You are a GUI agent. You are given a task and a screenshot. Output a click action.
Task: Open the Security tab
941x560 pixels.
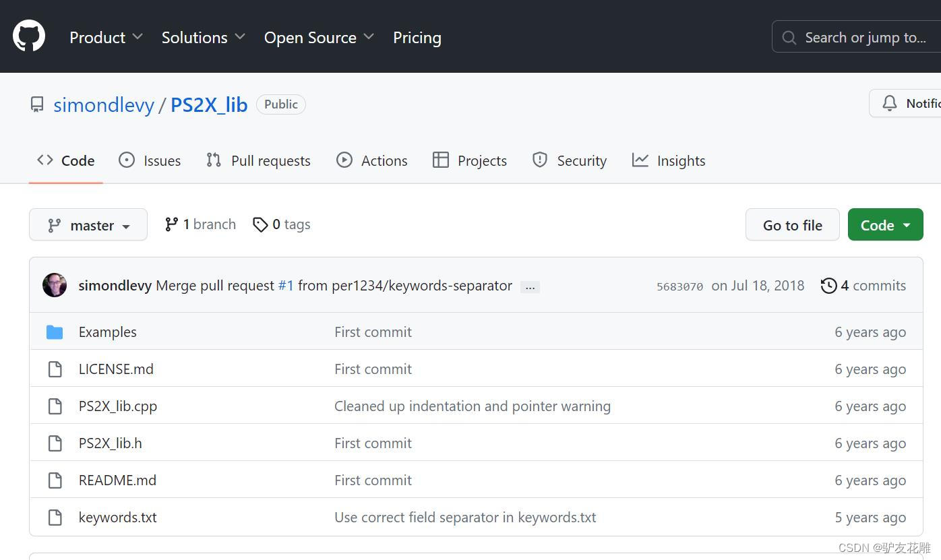[x=570, y=160]
